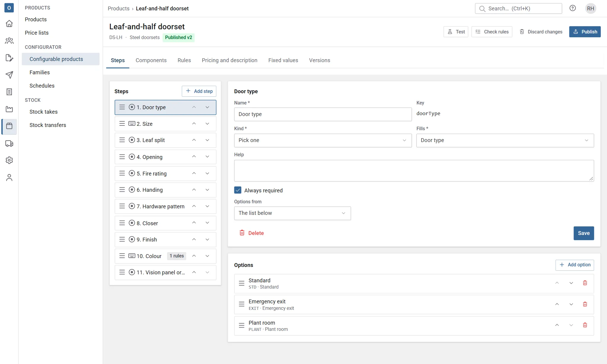Open the Kind dropdown showing Pick one
Screen dimensions: 607x364
323,140
